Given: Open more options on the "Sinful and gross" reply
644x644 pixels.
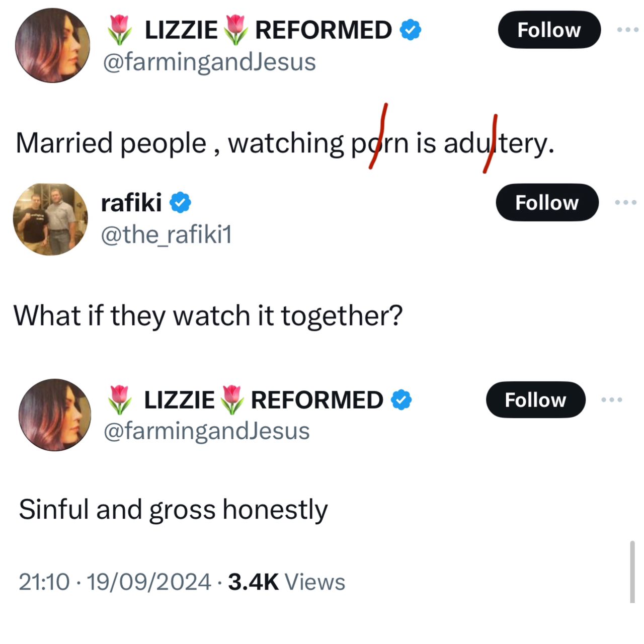Looking at the screenshot, I should click(612, 399).
